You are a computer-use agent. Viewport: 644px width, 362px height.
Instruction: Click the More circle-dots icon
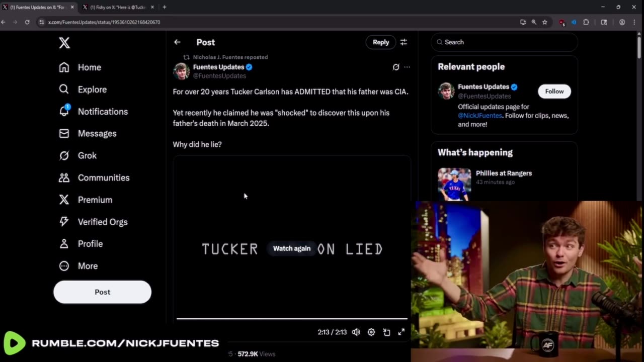(64, 266)
